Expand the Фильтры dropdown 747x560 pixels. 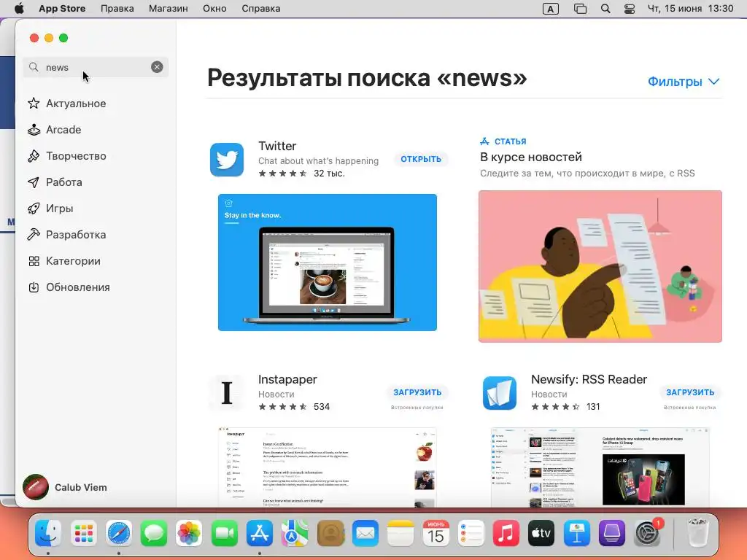pyautogui.click(x=683, y=82)
